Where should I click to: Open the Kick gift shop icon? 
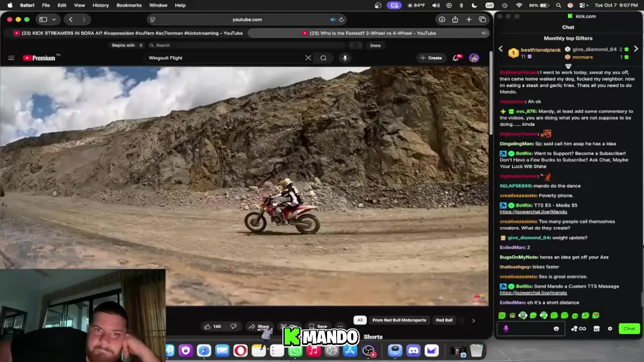pyautogui.click(x=596, y=329)
